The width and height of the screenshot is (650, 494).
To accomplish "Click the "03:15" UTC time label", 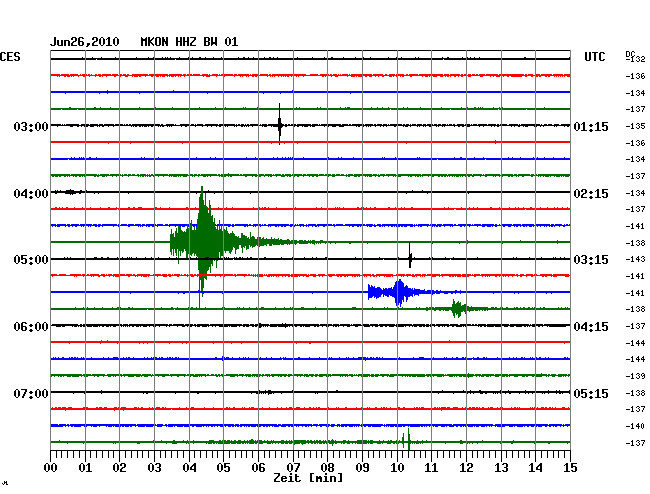I will [591, 260].
